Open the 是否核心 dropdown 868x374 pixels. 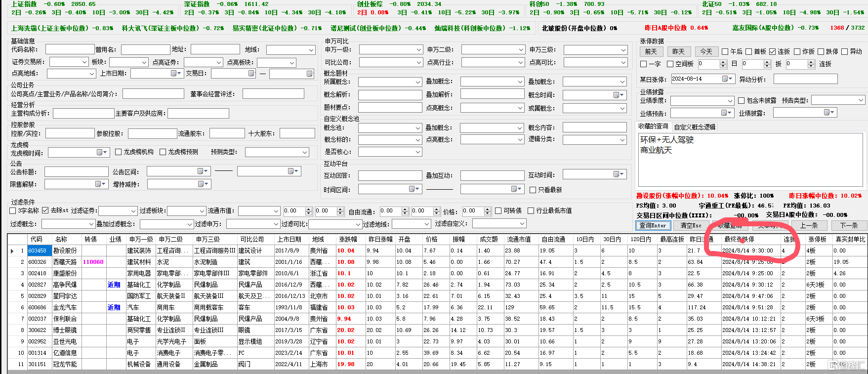(x=418, y=152)
